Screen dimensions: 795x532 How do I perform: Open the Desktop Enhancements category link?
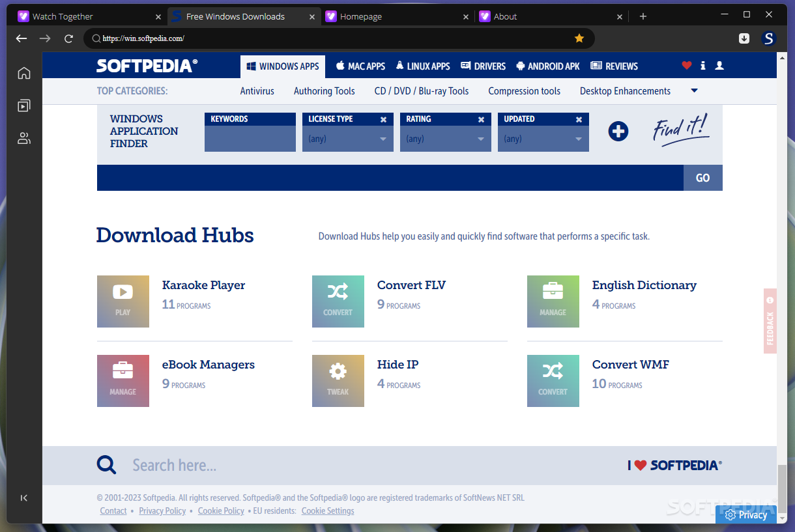tap(626, 91)
